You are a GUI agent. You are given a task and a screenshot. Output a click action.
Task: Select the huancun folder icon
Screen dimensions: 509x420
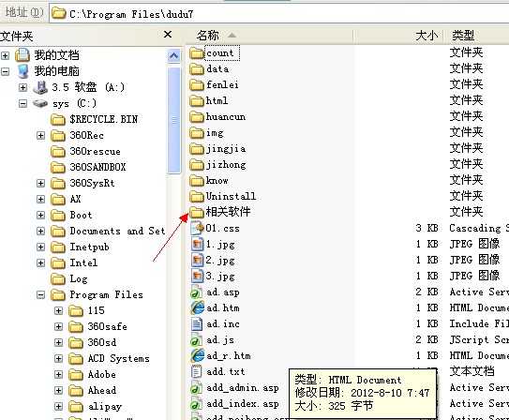(x=197, y=116)
